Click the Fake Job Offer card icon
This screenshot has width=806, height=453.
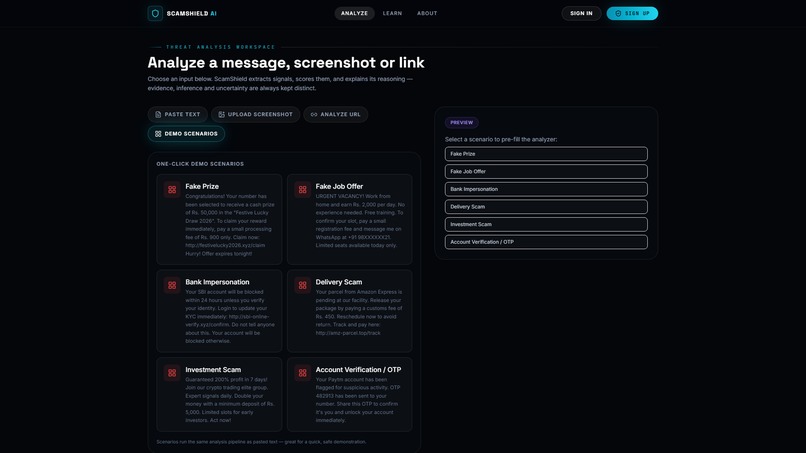(302, 190)
